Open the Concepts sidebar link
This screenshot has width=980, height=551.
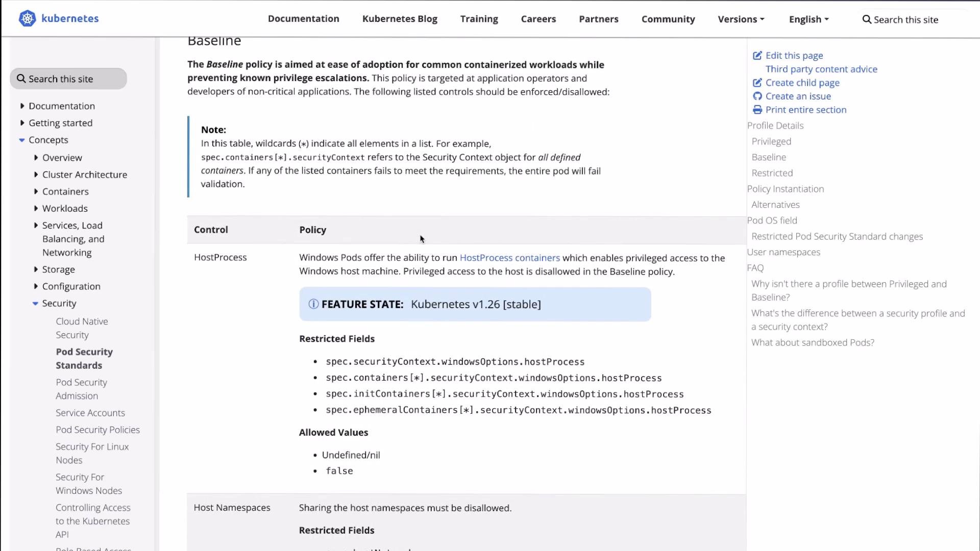click(x=48, y=140)
